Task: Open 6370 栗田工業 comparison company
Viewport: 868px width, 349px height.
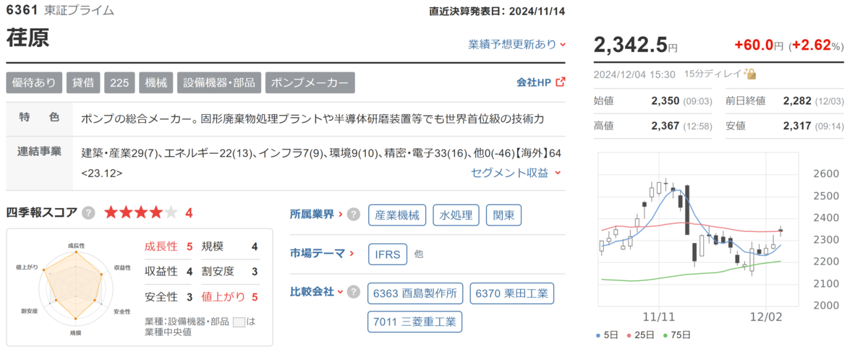Action: [x=513, y=294]
